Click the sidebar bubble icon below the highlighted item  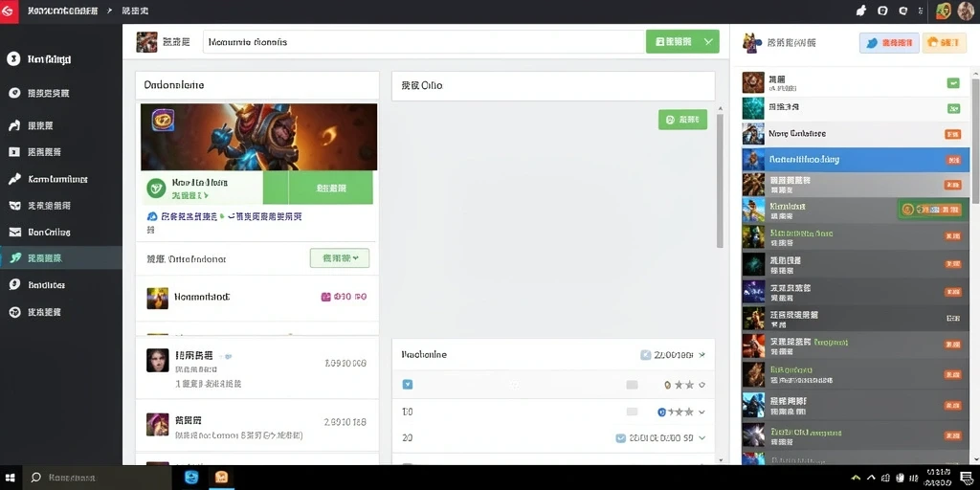14,285
